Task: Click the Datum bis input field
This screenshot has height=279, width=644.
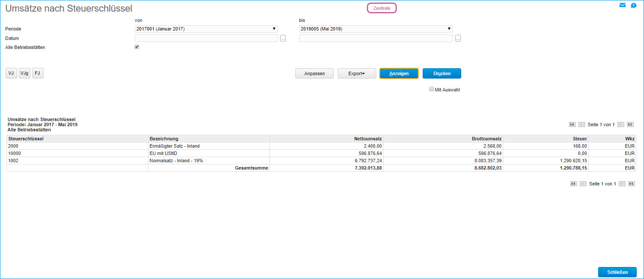Action: point(375,38)
